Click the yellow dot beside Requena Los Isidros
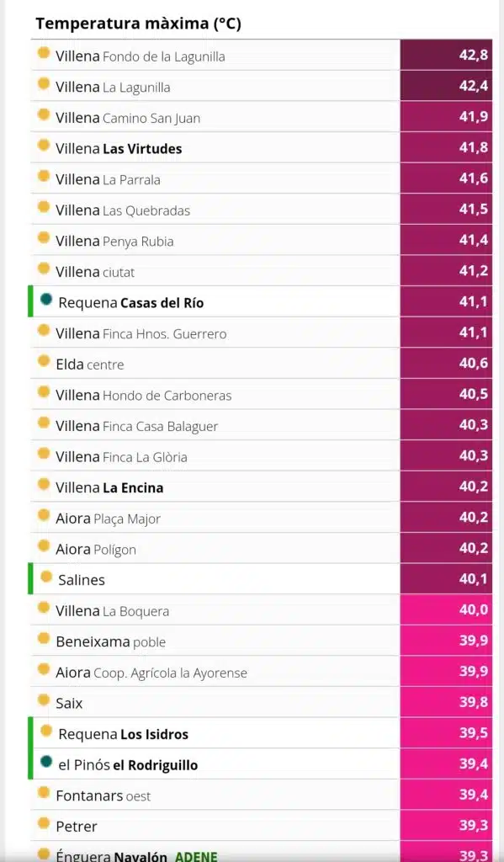This screenshot has width=504, height=862. point(46,732)
